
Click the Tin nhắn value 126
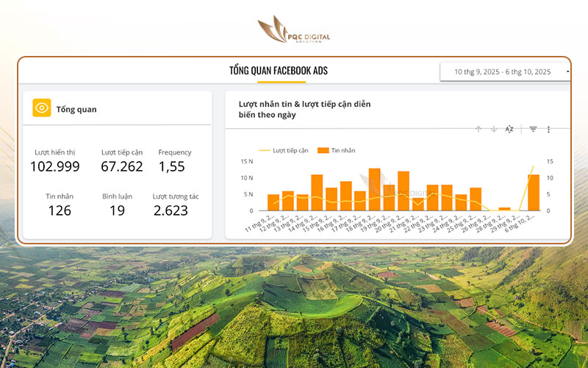tap(60, 210)
